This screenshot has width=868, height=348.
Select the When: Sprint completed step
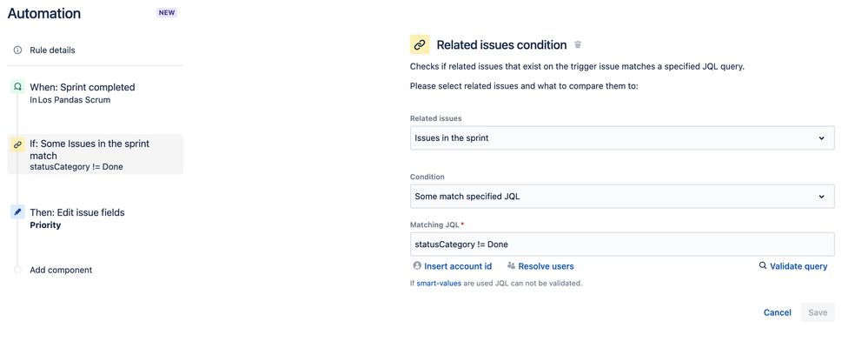pyautogui.click(x=83, y=87)
